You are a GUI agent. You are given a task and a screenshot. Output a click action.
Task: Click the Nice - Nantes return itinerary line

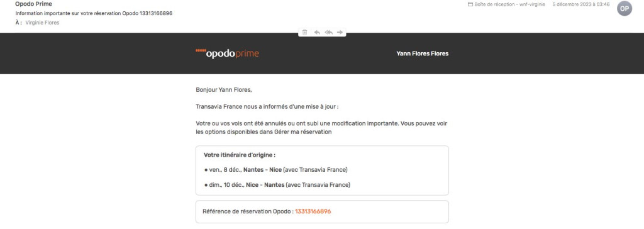(277, 185)
